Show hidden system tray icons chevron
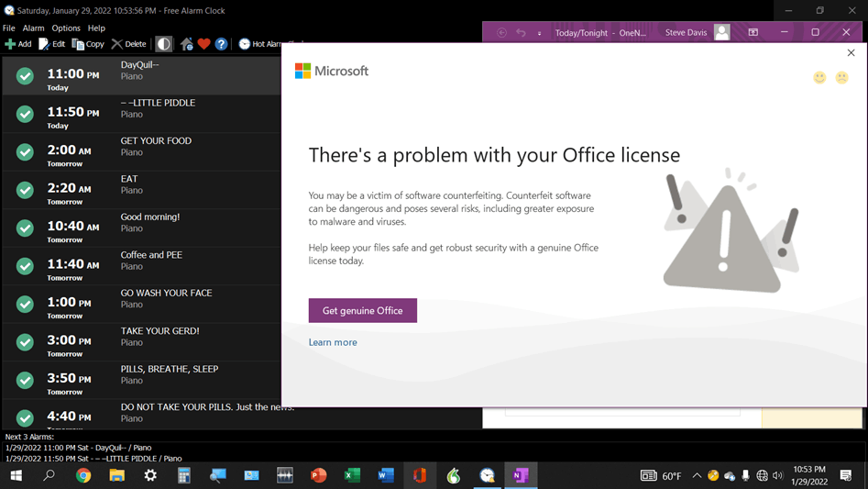Screen dimensions: 868x489 [x=697, y=475]
